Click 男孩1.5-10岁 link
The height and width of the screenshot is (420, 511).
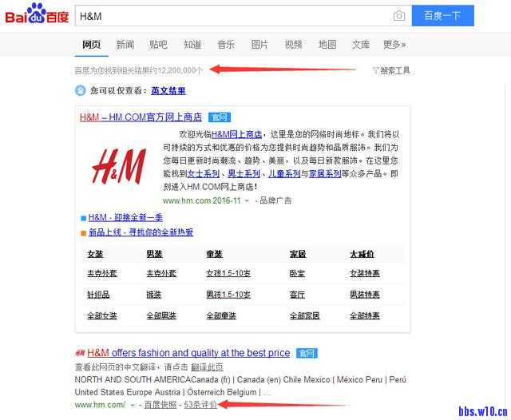(228, 295)
